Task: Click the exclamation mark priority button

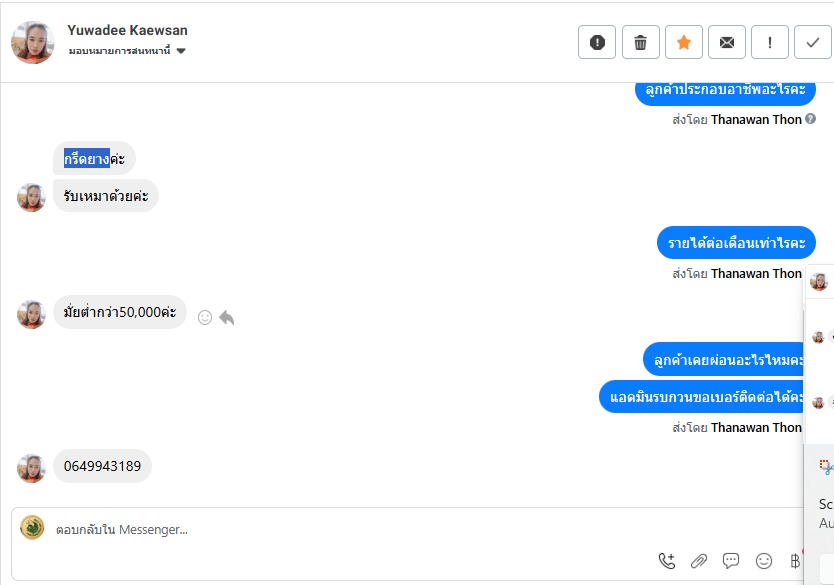Action: point(770,42)
